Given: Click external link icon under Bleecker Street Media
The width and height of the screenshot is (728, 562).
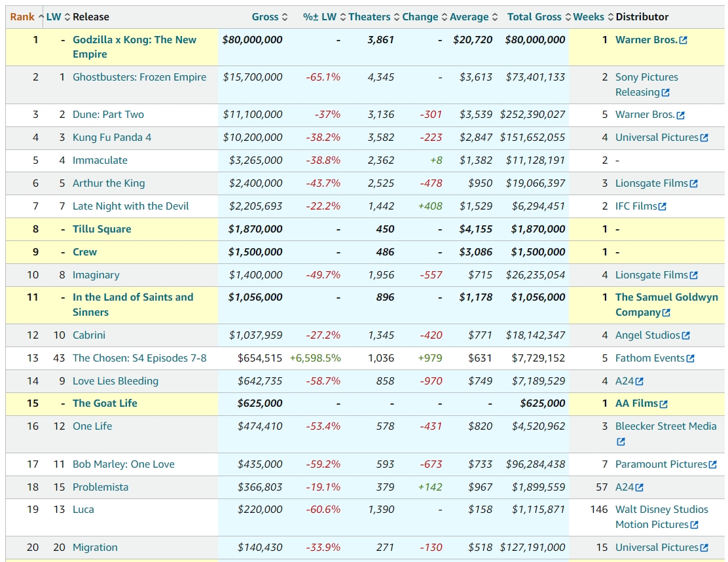Looking at the screenshot, I should [621, 441].
